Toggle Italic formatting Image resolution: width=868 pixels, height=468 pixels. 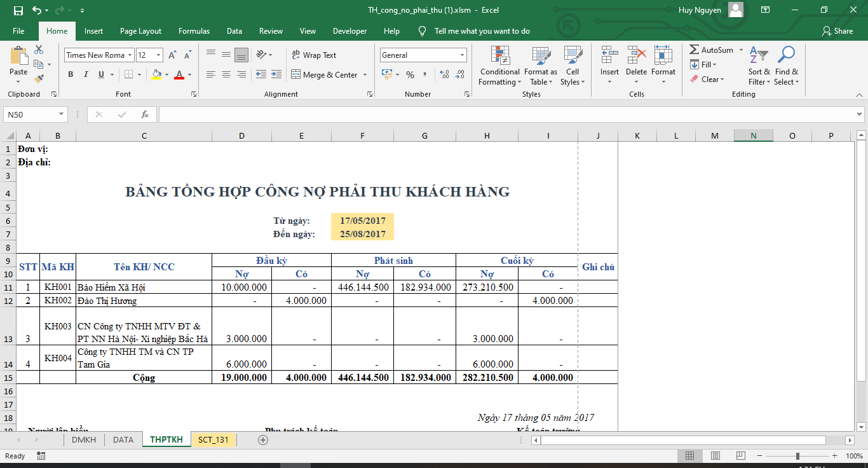click(86, 74)
